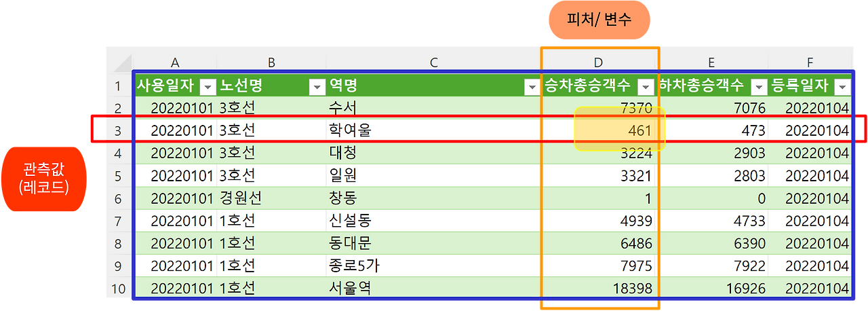The height and width of the screenshot is (311, 868).
Task: Select the cell with value 3224
Action: click(x=599, y=153)
